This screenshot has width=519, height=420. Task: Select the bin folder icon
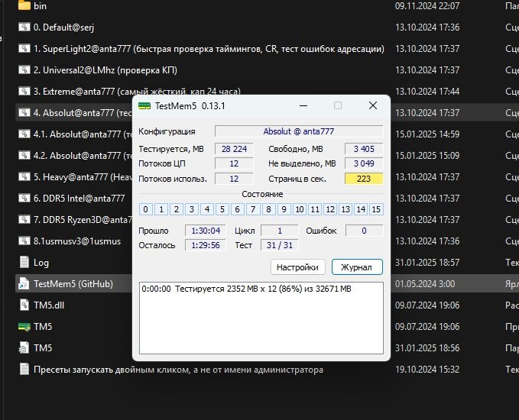point(24,5)
